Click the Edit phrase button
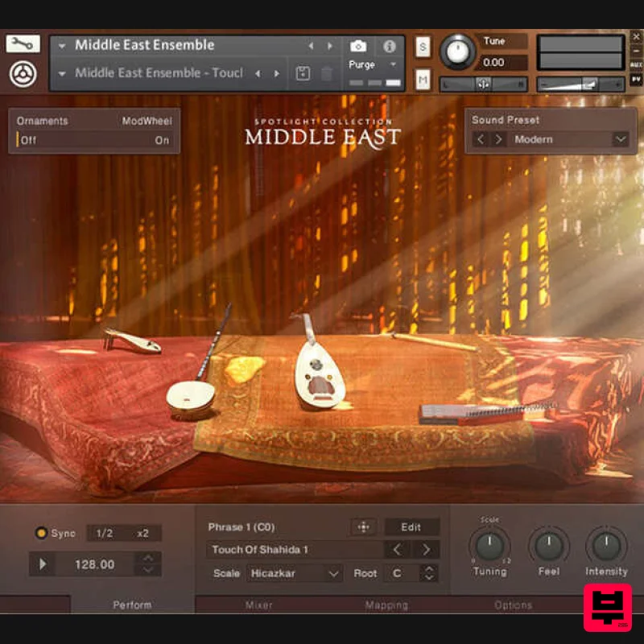 pyautogui.click(x=411, y=527)
